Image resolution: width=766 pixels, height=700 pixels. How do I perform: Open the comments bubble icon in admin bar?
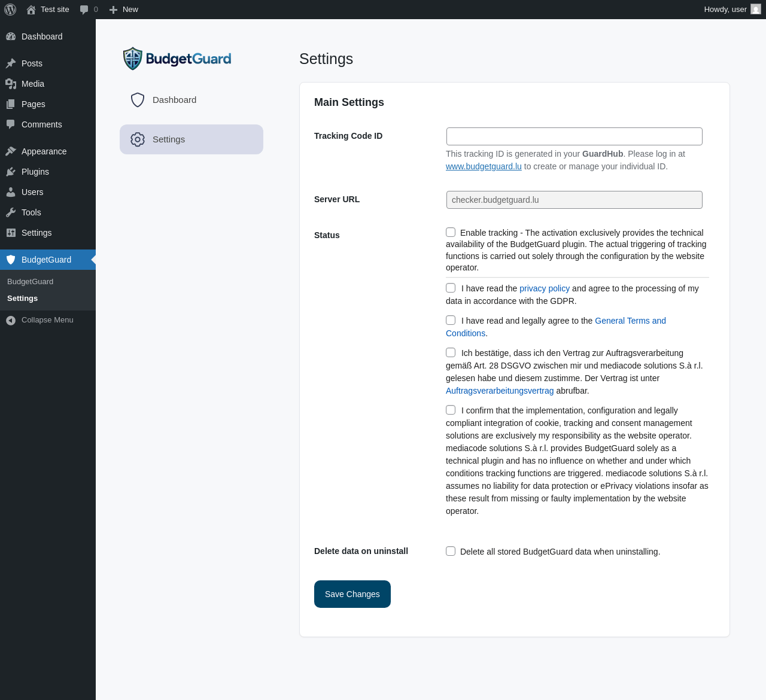point(84,10)
